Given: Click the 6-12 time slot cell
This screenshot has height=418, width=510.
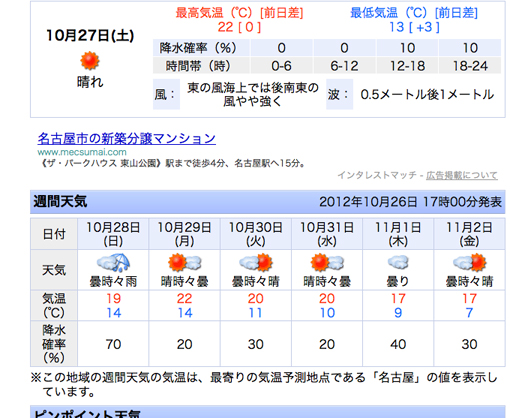Looking at the screenshot, I should 344,65.
